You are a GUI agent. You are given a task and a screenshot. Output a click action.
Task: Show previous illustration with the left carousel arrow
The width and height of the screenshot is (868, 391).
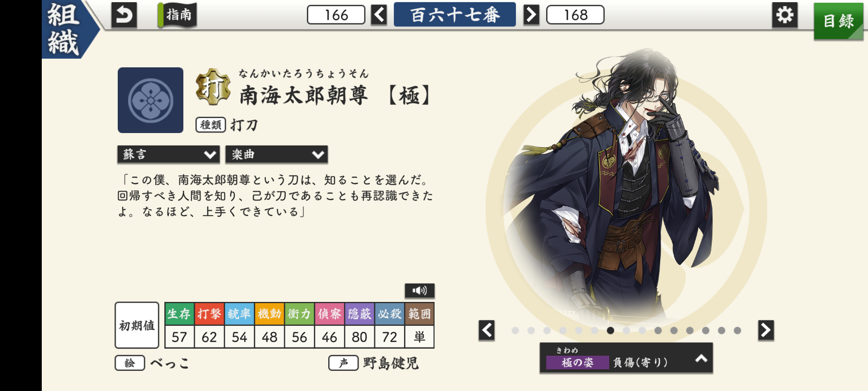(x=487, y=330)
